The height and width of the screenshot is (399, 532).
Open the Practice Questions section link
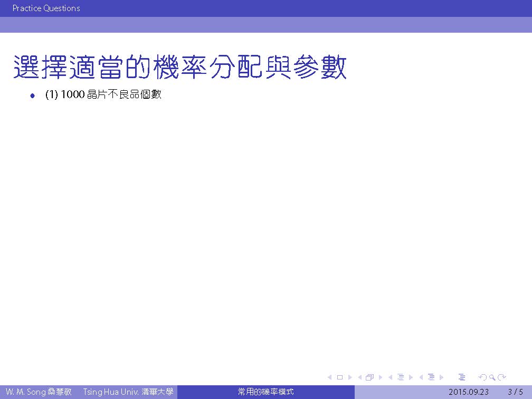(46, 8)
